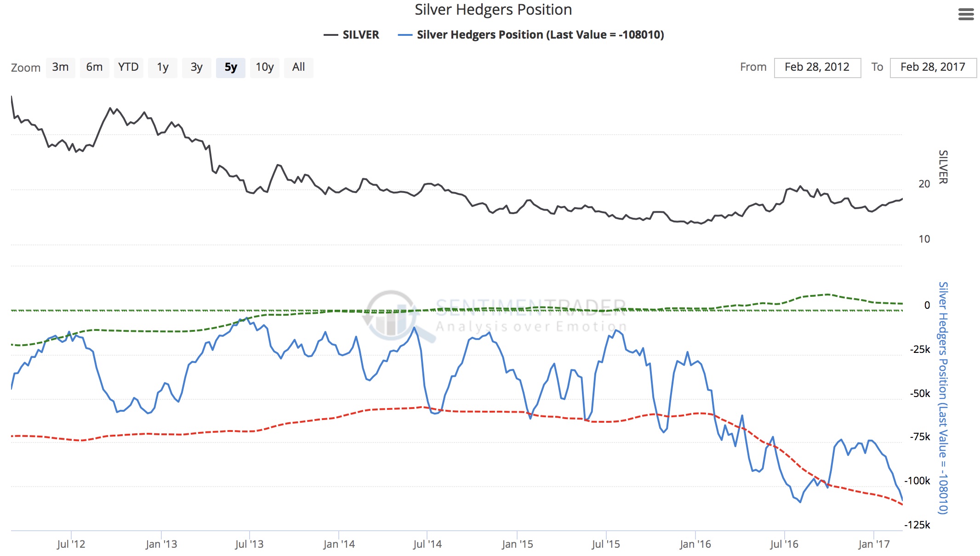Image resolution: width=980 pixels, height=556 pixels.
Task: Select the YTD zoom button
Action: (128, 68)
